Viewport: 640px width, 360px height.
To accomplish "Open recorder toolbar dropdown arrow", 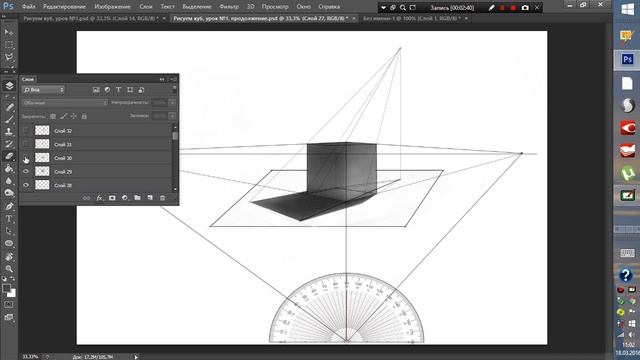I will click(383, 8).
